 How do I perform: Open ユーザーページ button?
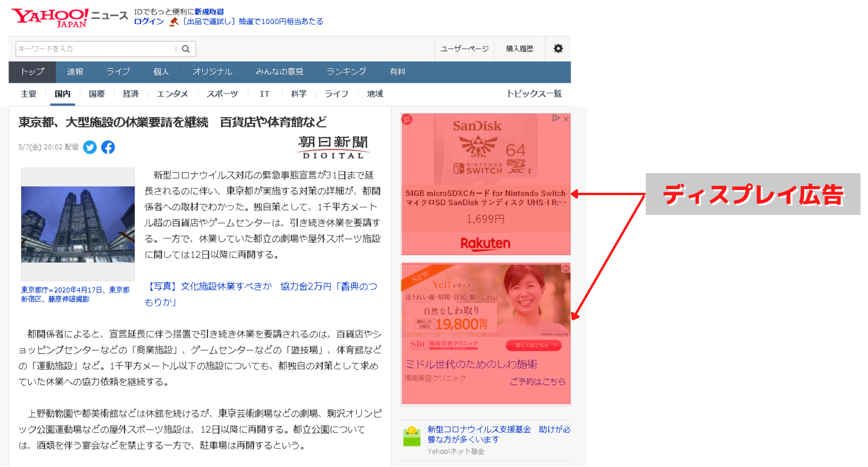click(464, 49)
